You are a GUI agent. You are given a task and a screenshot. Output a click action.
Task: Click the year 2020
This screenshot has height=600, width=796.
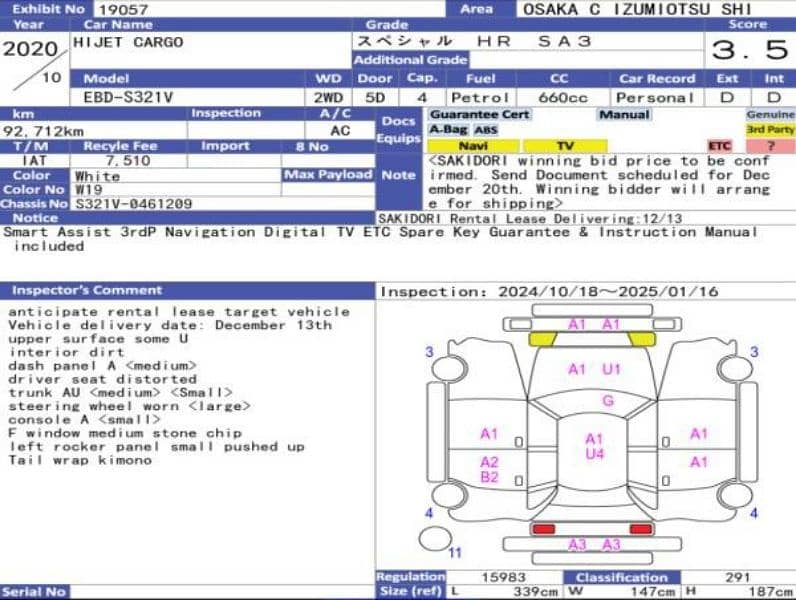pos(30,49)
